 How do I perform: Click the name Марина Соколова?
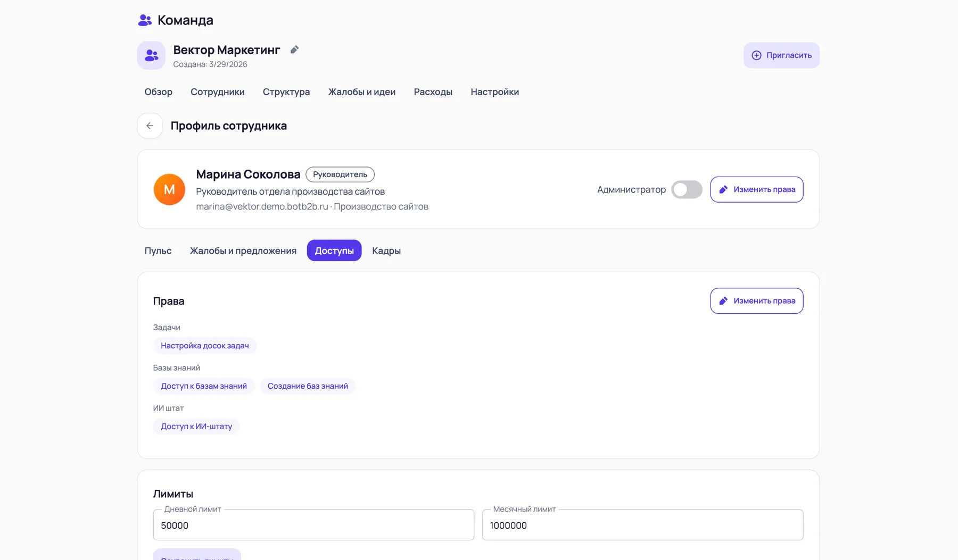click(248, 174)
